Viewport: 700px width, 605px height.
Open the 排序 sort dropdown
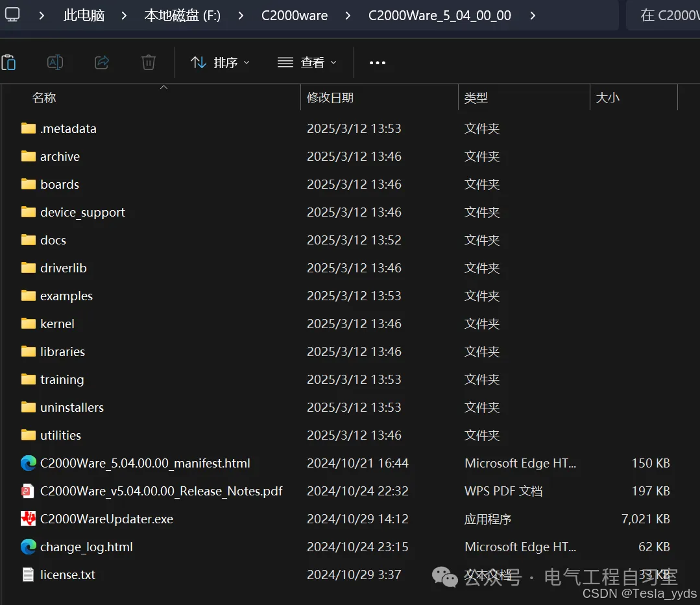click(220, 62)
